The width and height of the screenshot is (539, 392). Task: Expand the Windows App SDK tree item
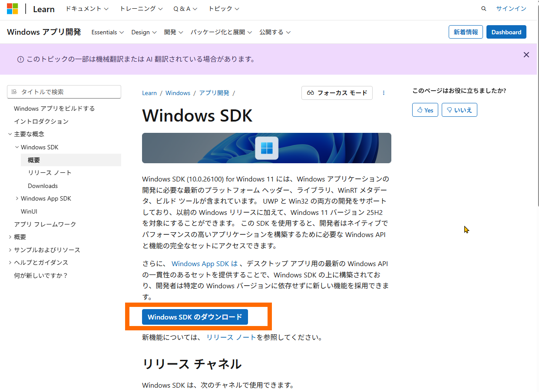[16, 198]
